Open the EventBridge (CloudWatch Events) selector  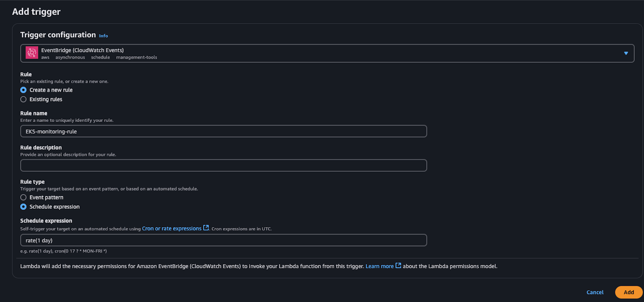pyautogui.click(x=327, y=53)
